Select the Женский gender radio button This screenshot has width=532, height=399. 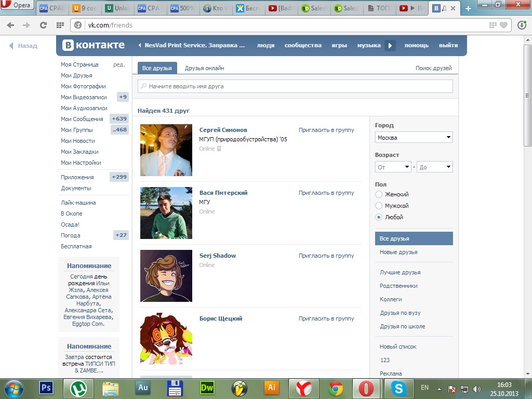pos(379,194)
